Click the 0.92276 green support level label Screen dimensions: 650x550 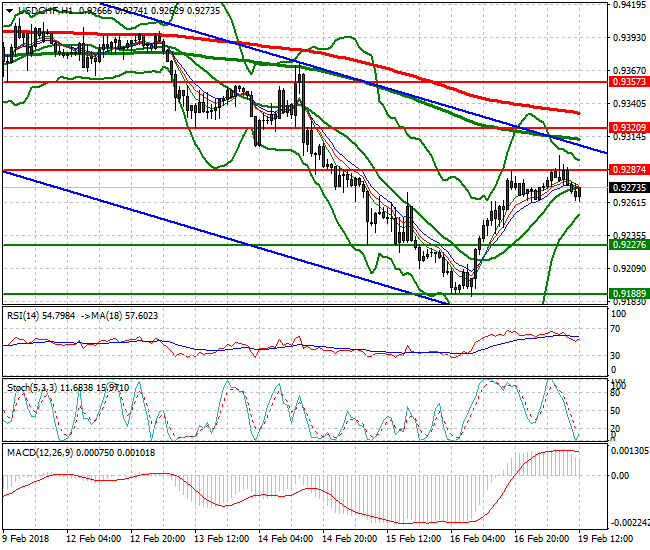pos(629,245)
